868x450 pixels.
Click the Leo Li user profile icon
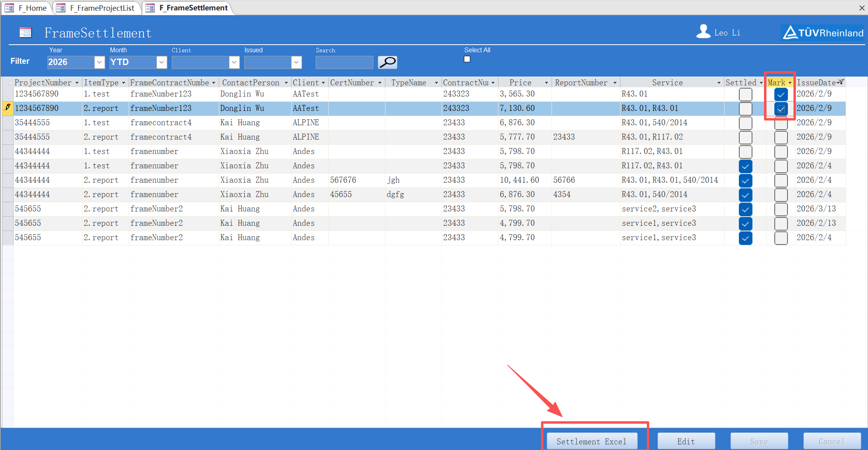[703, 32]
